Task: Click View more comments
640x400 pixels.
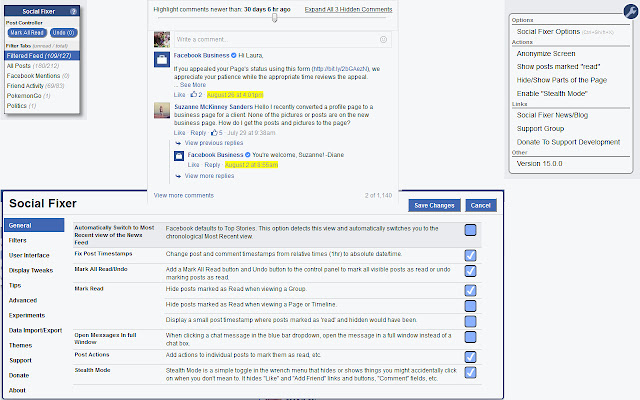Action: point(184,196)
